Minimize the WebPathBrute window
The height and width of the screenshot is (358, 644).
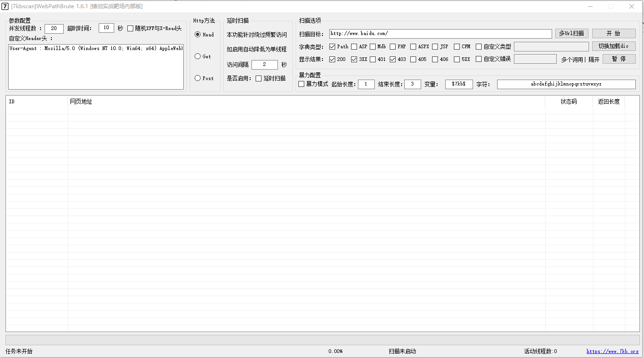[590, 6]
